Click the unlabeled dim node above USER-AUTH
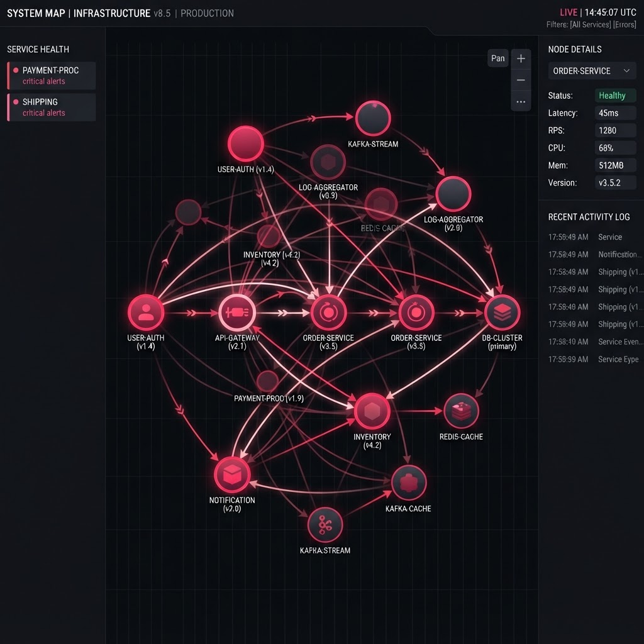 pyautogui.click(x=188, y=212)
